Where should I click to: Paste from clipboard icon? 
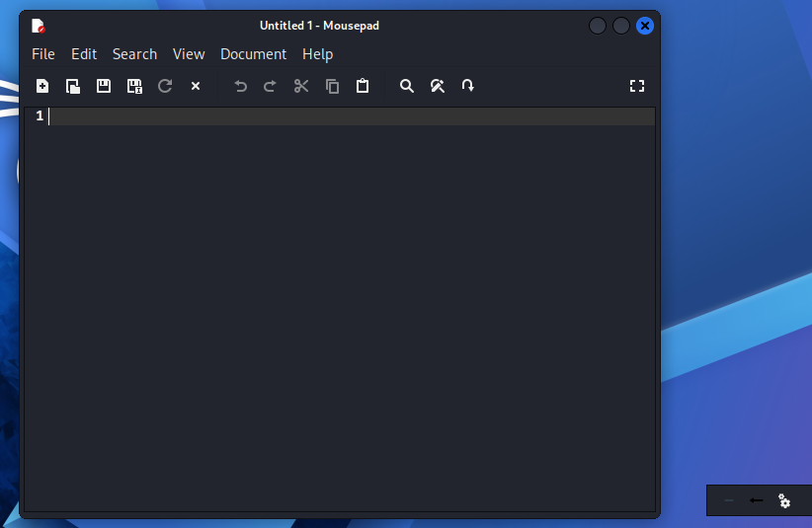click(363, 86)
